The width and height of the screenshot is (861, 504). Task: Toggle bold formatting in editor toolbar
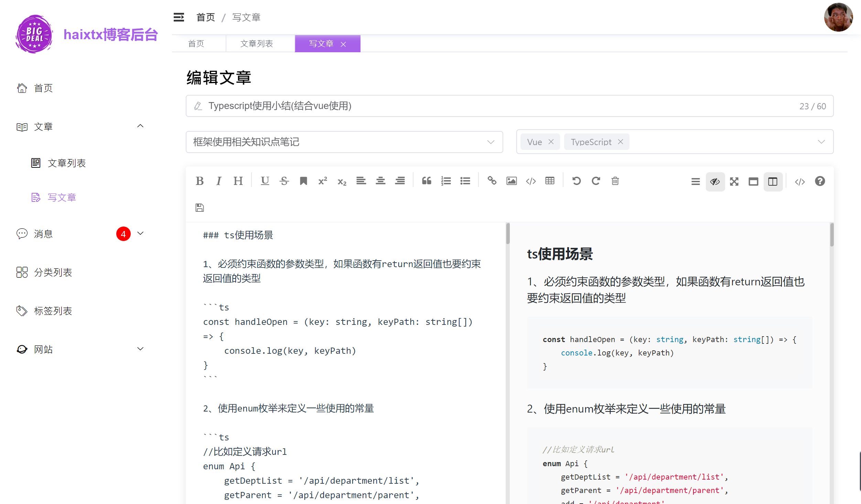coord(200,181)
